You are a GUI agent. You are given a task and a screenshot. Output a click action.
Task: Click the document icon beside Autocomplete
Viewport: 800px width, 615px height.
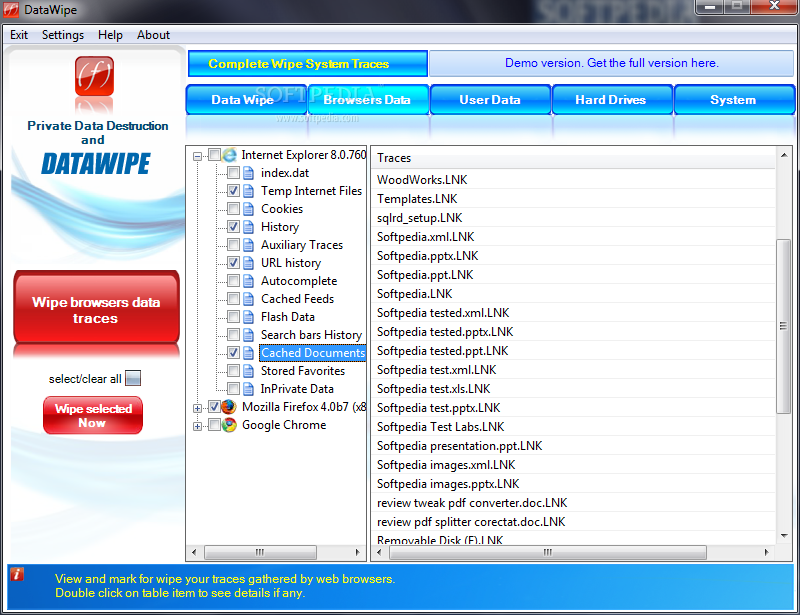[x=248, y=281]
